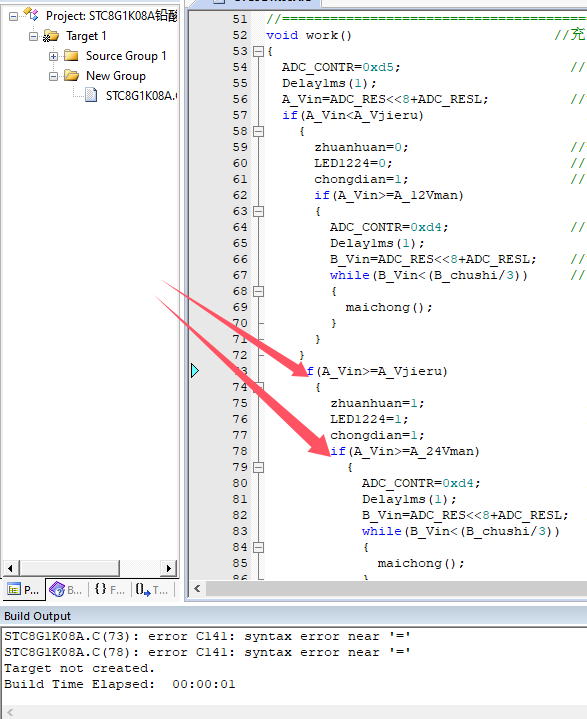
Task: Switch to the Project tab
Action: [x=24, y=590]
